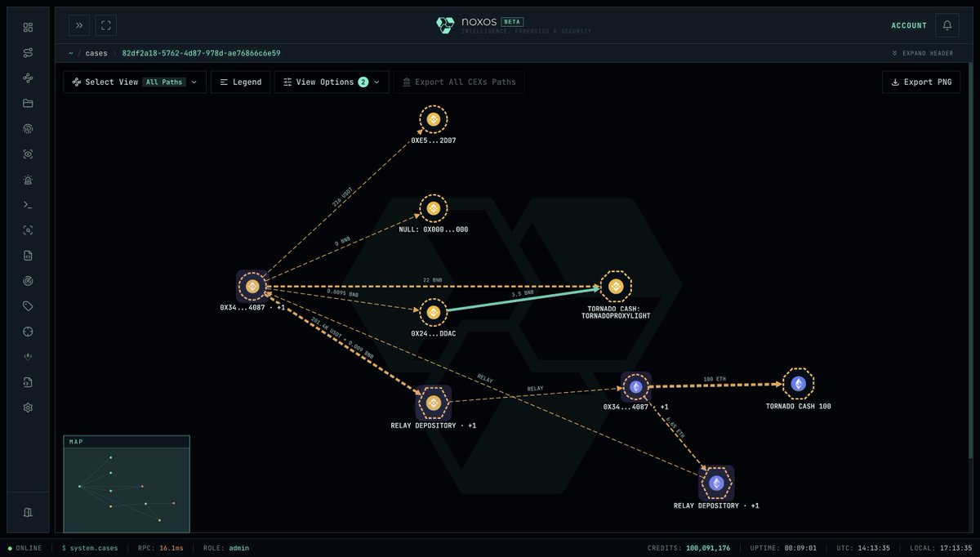This screenshot has width=980, height=557.
Task: Open the radar icon in sidebar
Action: click(x=28, y=281)
